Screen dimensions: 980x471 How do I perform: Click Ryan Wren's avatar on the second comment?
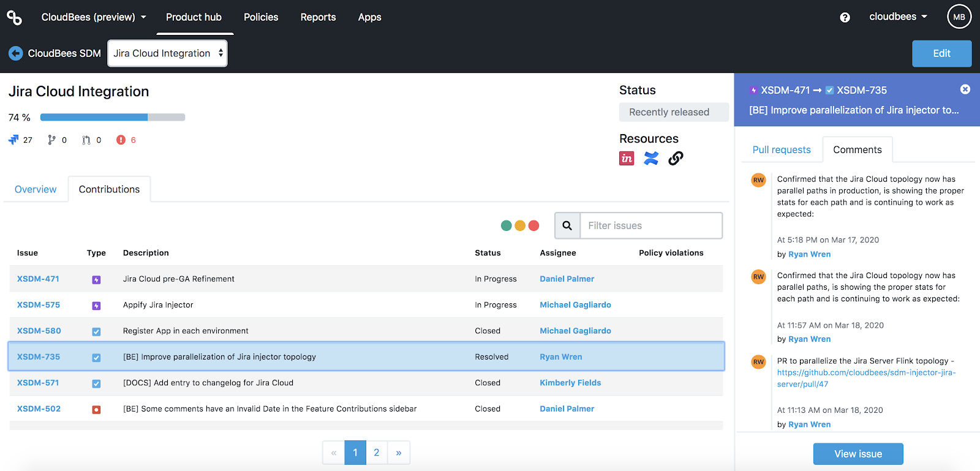[x=758, y=277]
